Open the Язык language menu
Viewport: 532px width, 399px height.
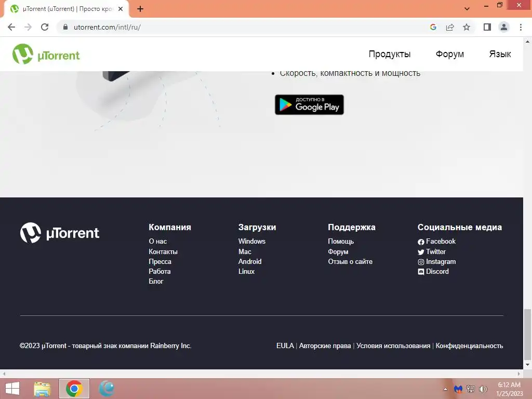pos(500,54)
